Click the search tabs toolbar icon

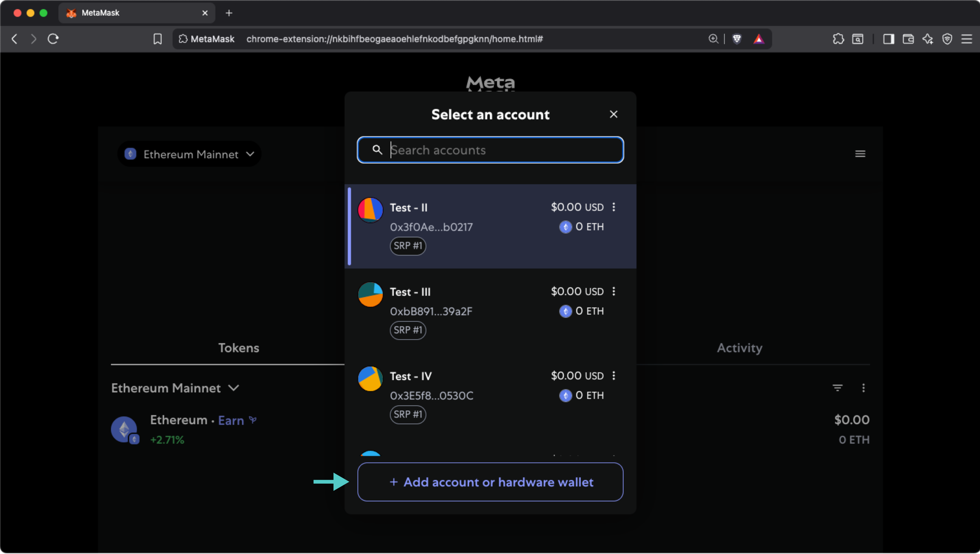857,39
